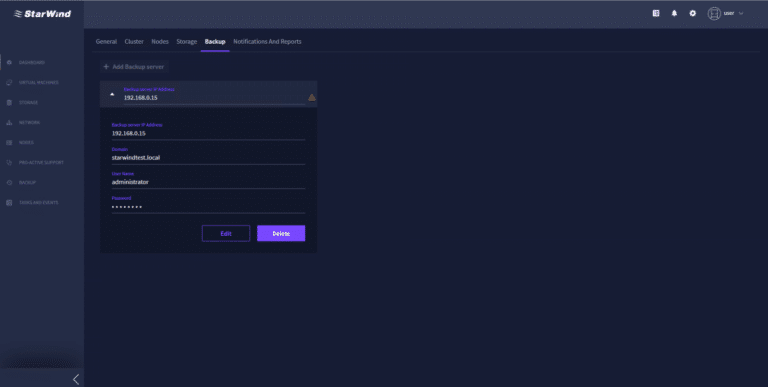The image size is (768, 387).
Task: Open the settings gear in header
Action: pos(693,14)
